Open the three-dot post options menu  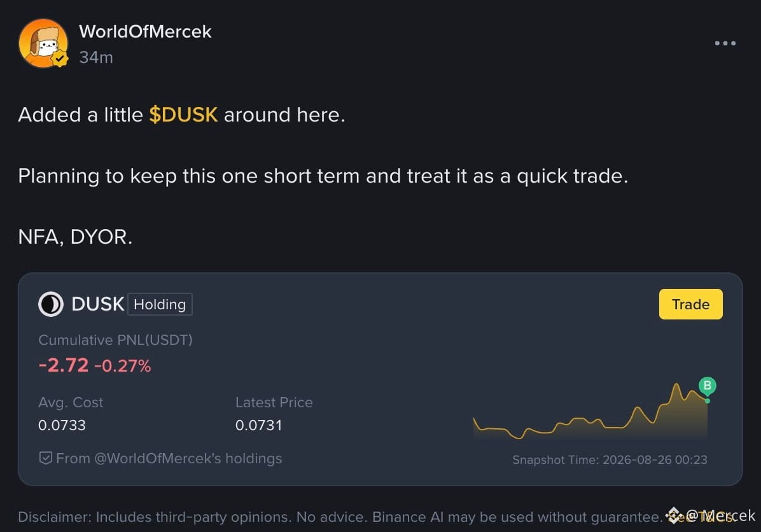(x=725, y=43)
